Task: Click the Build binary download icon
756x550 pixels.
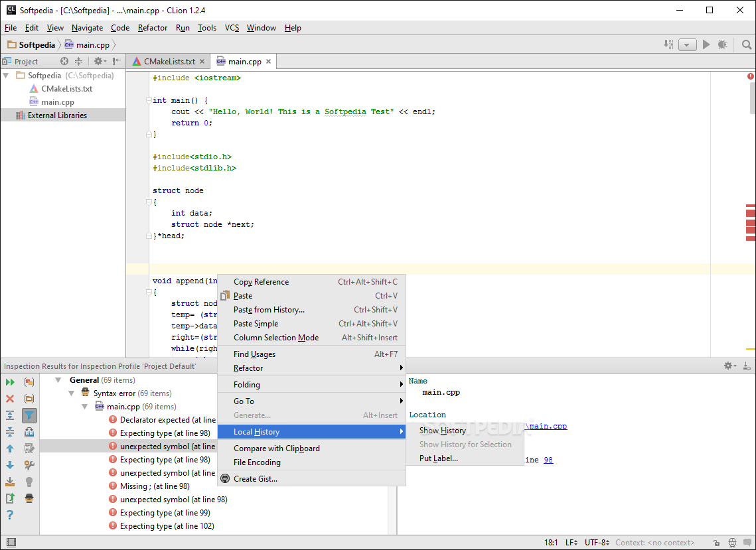Action: 669,44
